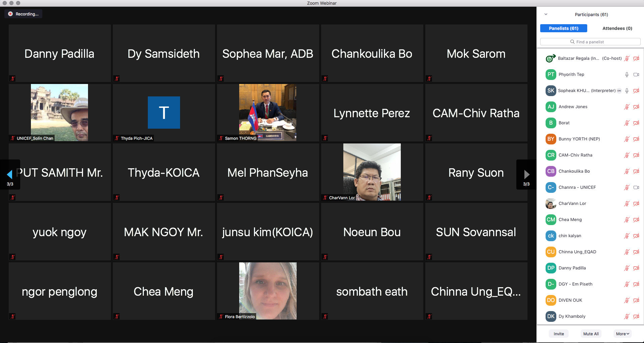
Task: Click the Invite button
Action: (x=559, y=334)
